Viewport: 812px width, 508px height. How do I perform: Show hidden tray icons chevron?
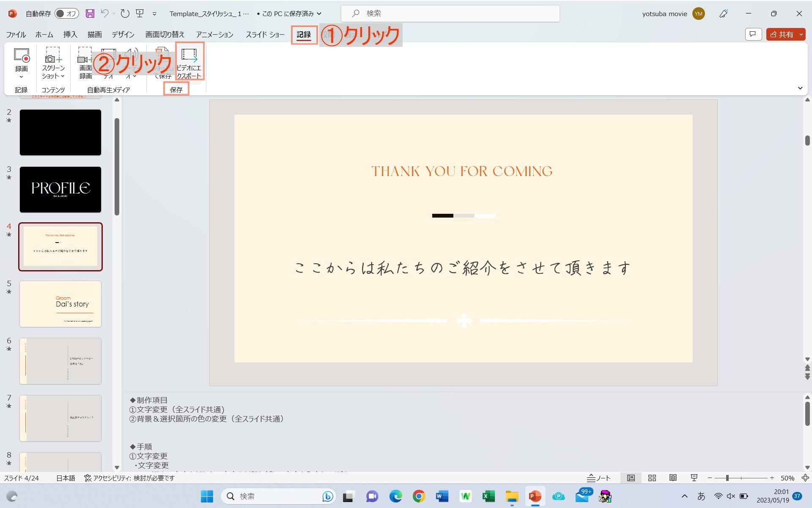(x=684, y=496)
